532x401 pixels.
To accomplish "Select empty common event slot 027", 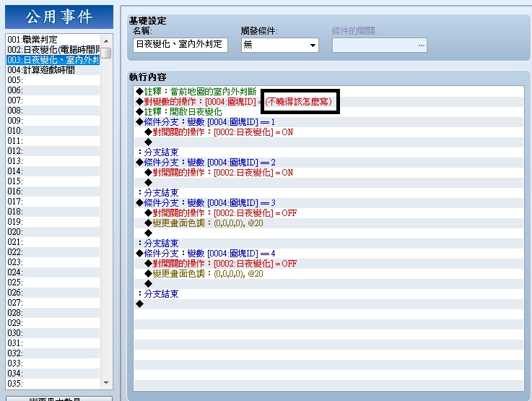I will point(53,303).
